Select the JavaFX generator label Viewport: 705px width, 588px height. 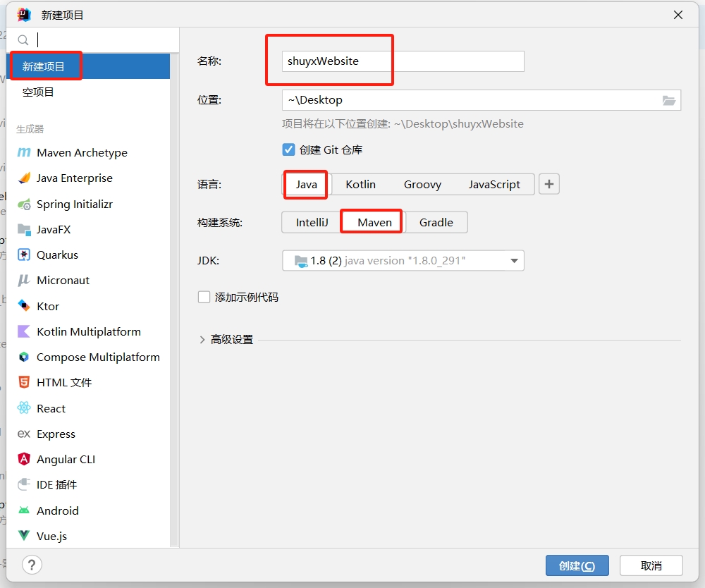pos(54,230)
